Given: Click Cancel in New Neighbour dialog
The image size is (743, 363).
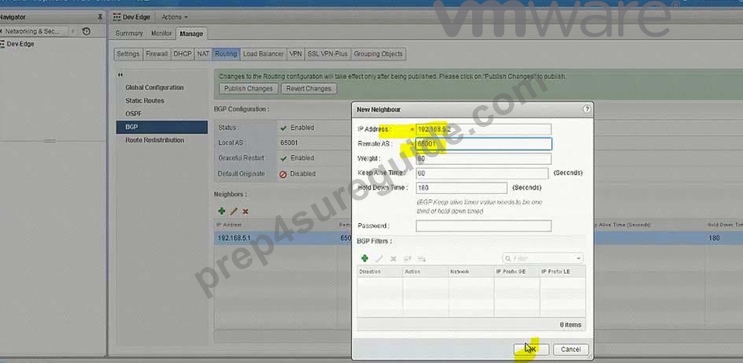Looking at the screenshot, I should pos(571,349).
